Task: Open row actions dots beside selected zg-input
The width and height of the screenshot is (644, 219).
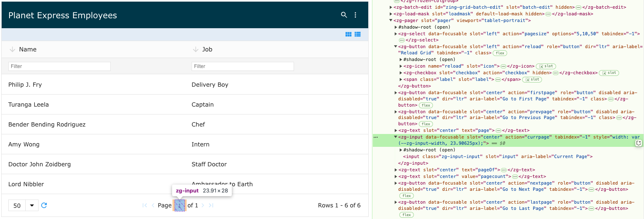Action: [x=376, y=136]
